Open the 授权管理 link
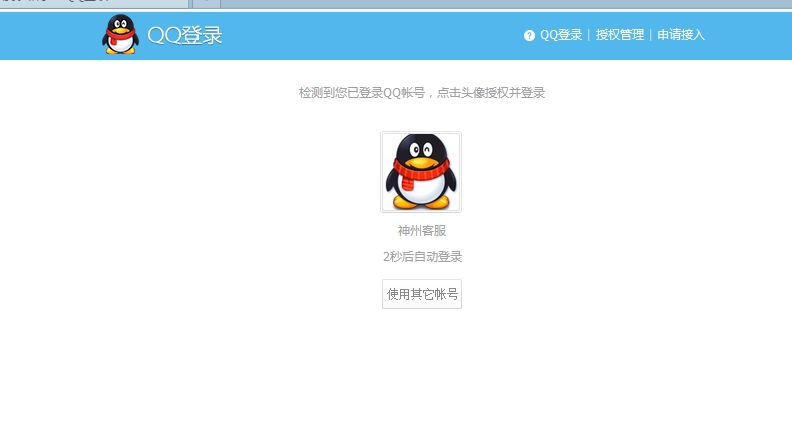Viewport: 792px width, 434px height. (620, 35)
